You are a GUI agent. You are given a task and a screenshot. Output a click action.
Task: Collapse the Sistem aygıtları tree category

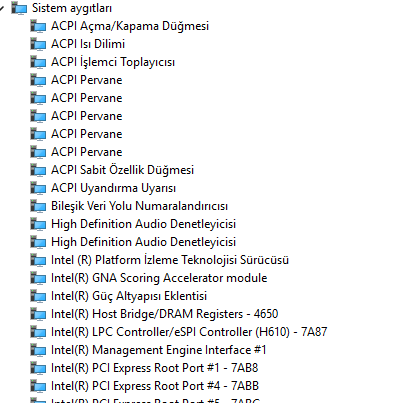[x=2, y=8]
